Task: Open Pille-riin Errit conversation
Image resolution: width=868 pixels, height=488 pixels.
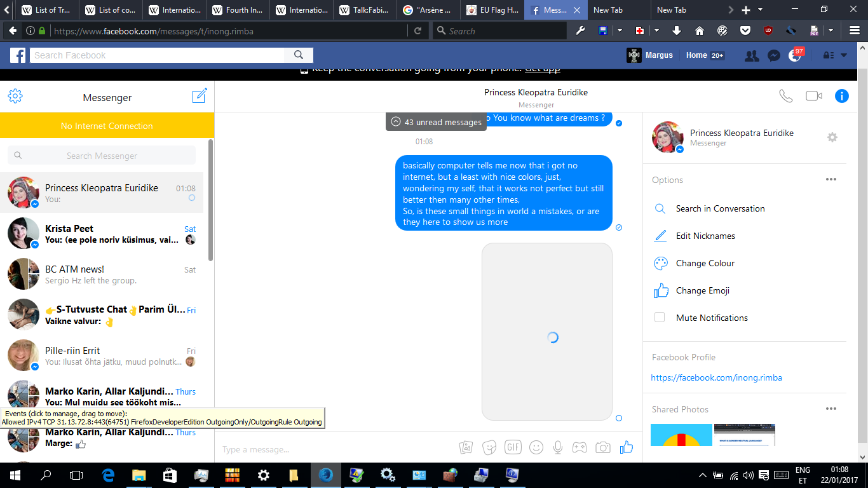Action: tap(102, 355)
